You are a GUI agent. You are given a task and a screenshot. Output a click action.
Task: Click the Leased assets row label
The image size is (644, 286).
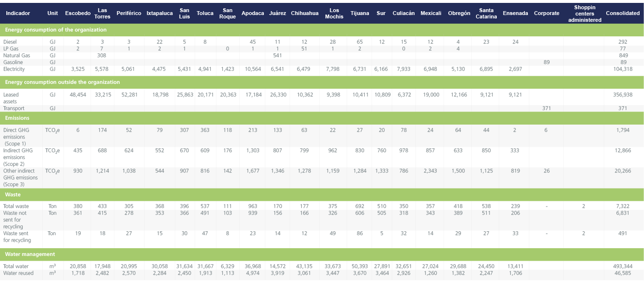click(x=11, y=98)
